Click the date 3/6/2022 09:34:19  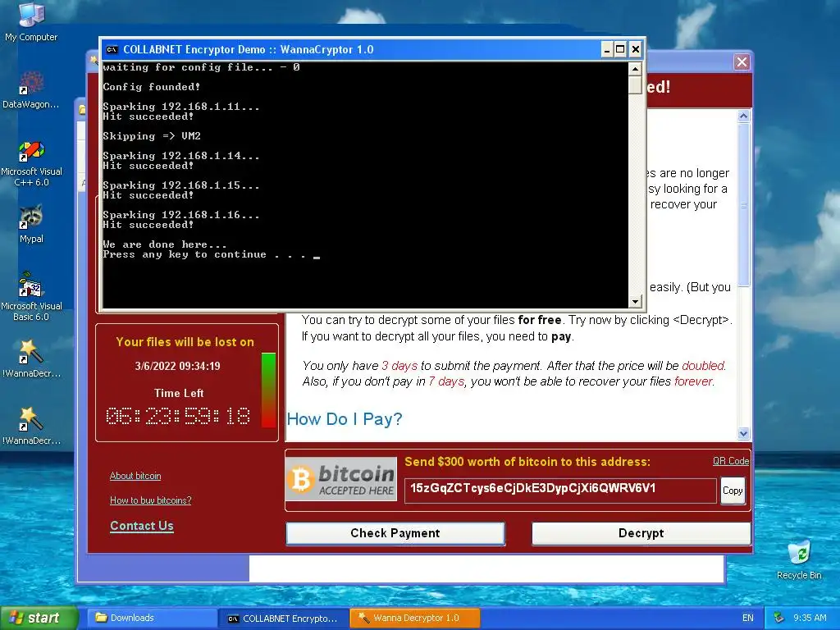click(x=177, y=366)
